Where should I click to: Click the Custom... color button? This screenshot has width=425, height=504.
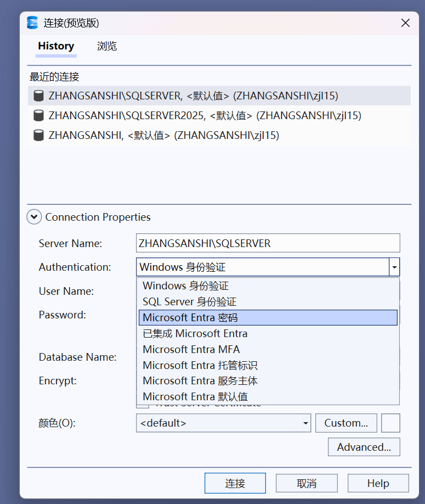coord(346,423)
